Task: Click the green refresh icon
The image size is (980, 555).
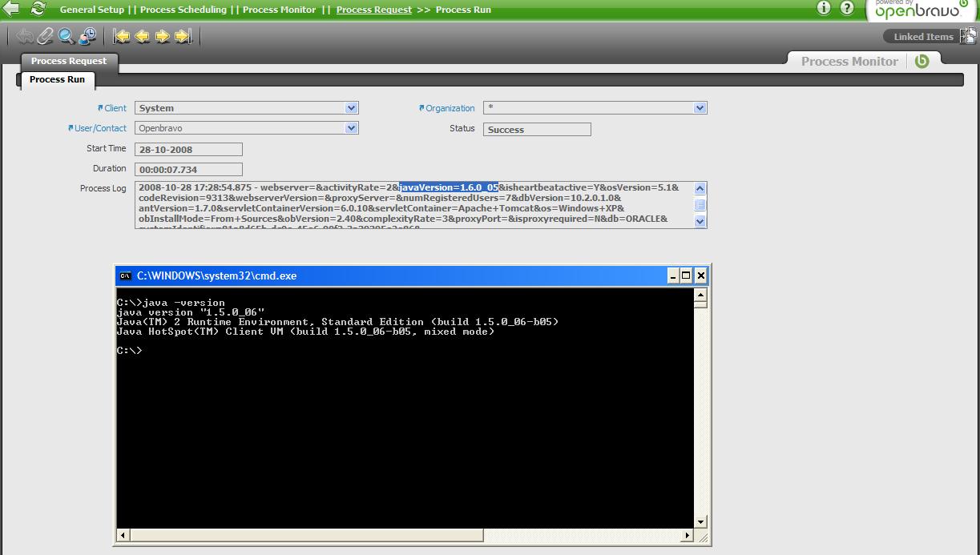Action: tap(38, 9)
